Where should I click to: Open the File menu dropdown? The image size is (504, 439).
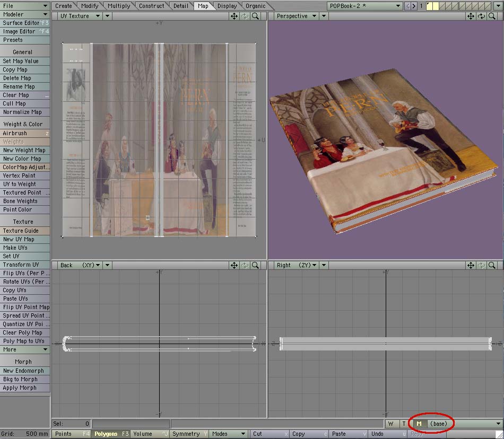click(25, 6)
